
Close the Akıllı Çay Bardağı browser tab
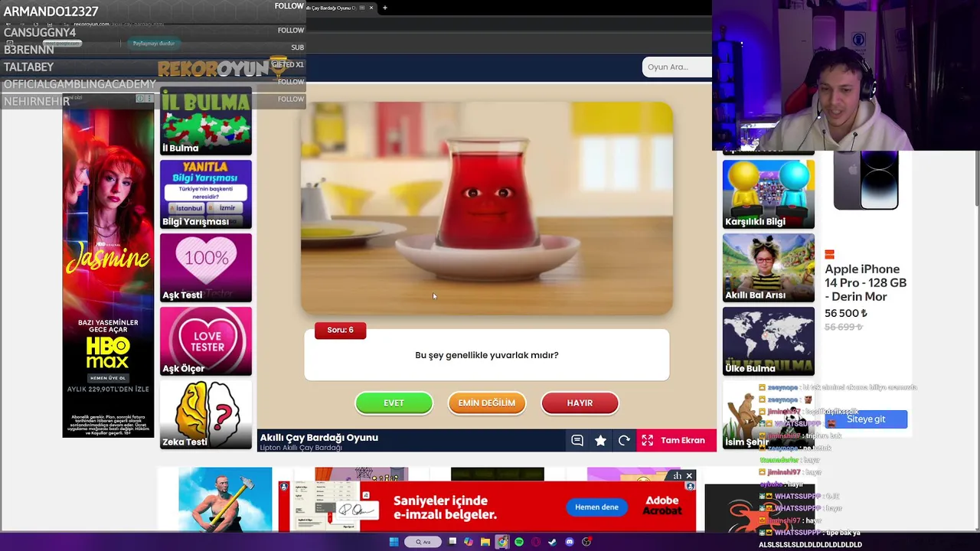(x=371, y=8)
